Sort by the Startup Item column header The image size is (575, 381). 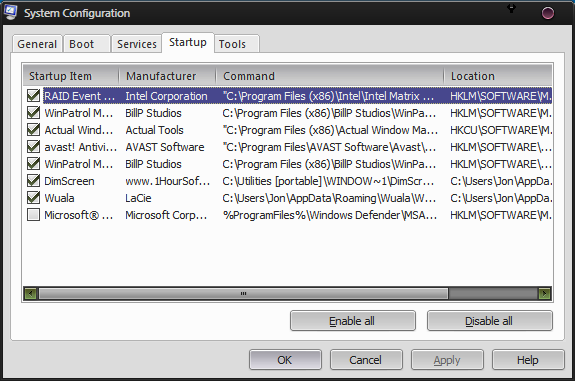(71, 76)
